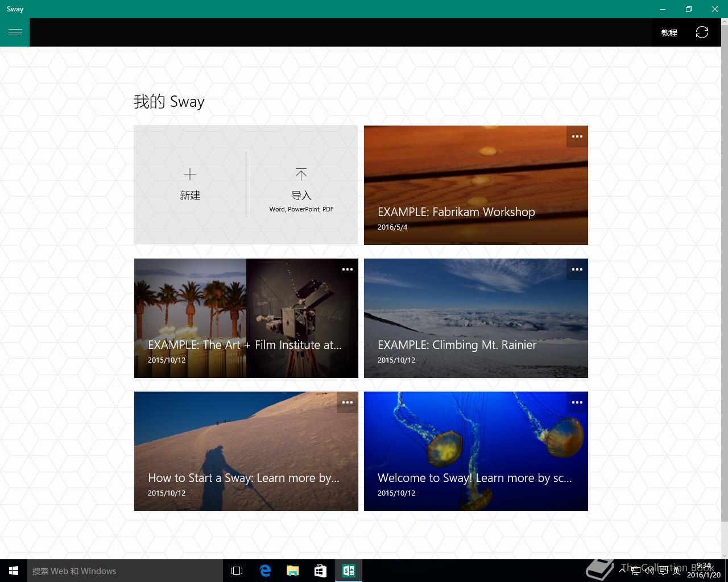Open the hamburger navigation menu

(15, 32)
